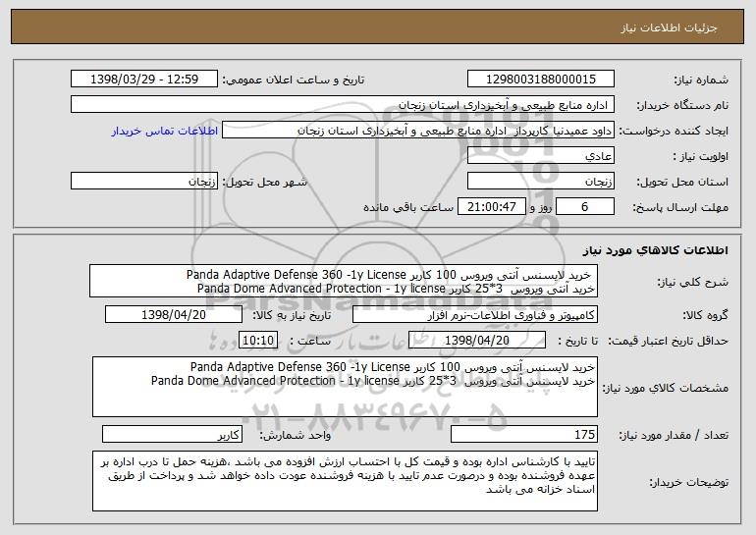This screenshot has width=756, height=535.
Task: Select the announcement date field 1398/03/29 - 12:59
Action: tap(144, 80)
